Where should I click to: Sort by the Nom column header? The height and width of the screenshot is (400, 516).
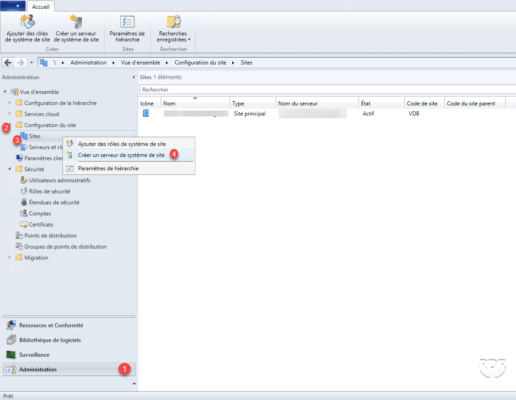point(195,103)
